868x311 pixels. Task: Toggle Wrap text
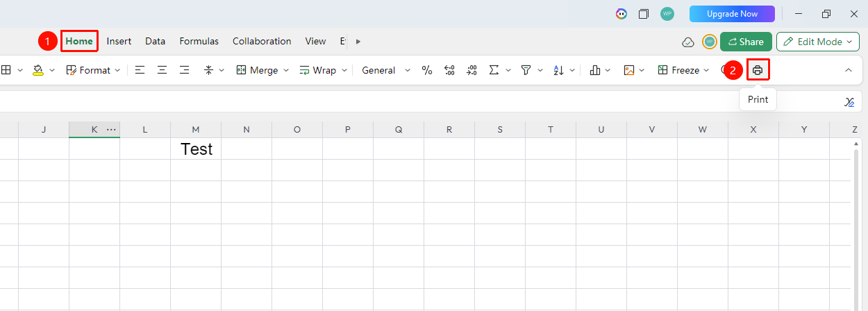pos(317,70)
